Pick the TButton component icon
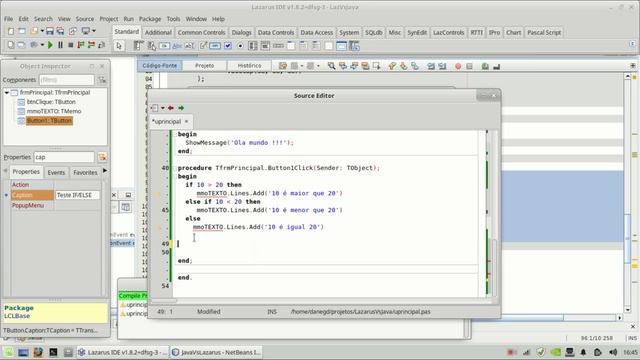The height and width of the screenshot is (360, 640). coord(164,46)
